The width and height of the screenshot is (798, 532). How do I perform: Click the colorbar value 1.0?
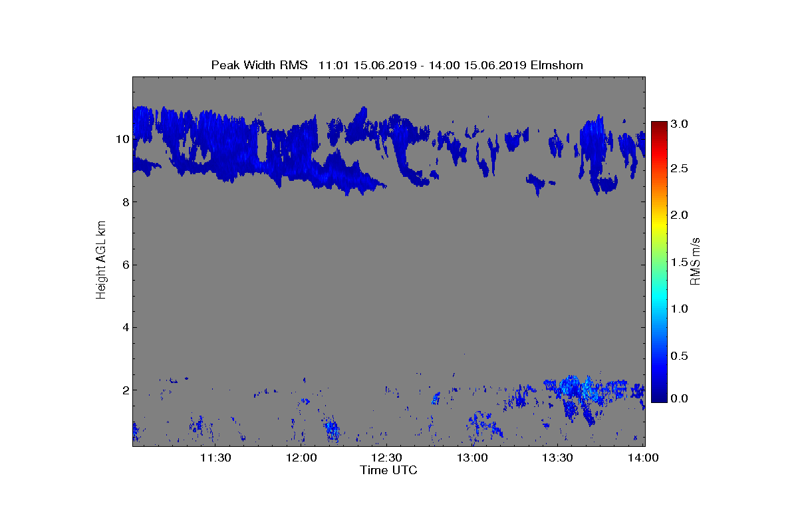680,309
